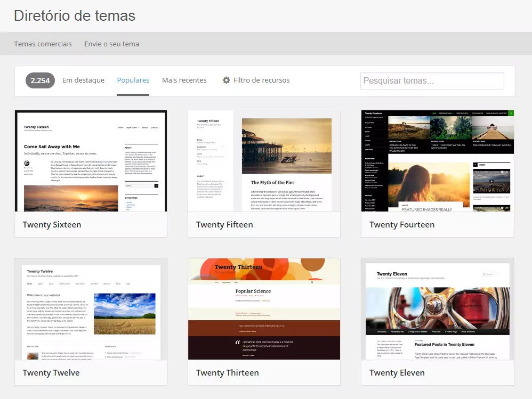This screenshot has width=532, height=399.
Task: Open the Twenty Sixteen theme screenshot
Action: (x=91, y=161)
